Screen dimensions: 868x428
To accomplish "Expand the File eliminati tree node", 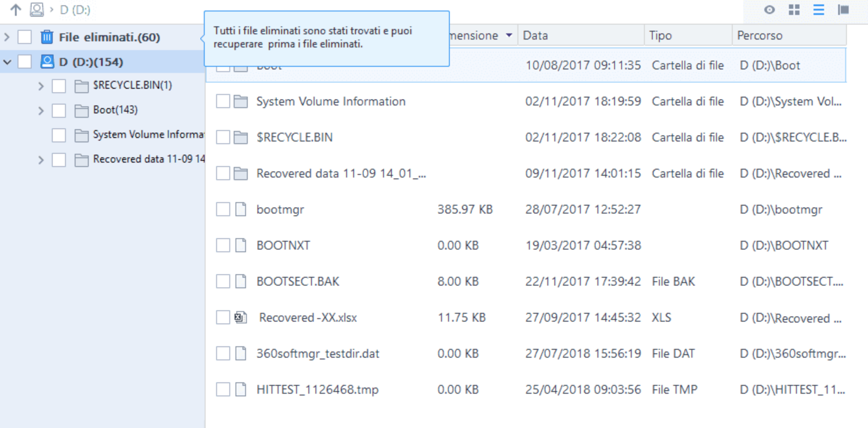I will click(7, 37).
